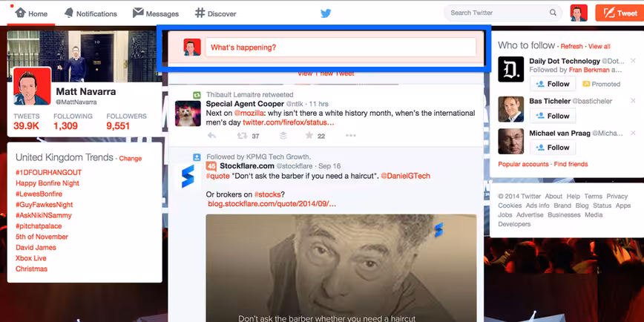The image size is (644, 322).
Task: Dismiss the Michael van Praag suggestion
Action: point(633,133)
